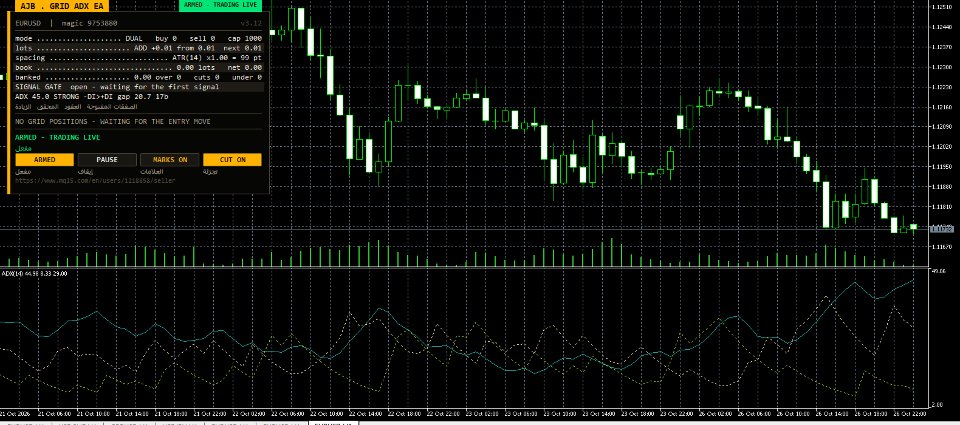
Task: Click the 1.12160 price scale label
Action: tap(940, 107)
